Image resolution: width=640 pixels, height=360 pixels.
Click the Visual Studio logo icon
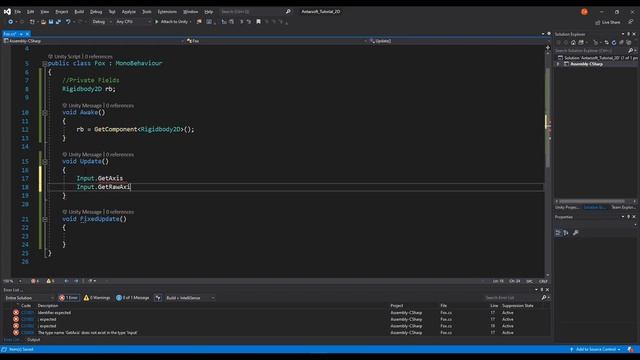click(7, 12)
